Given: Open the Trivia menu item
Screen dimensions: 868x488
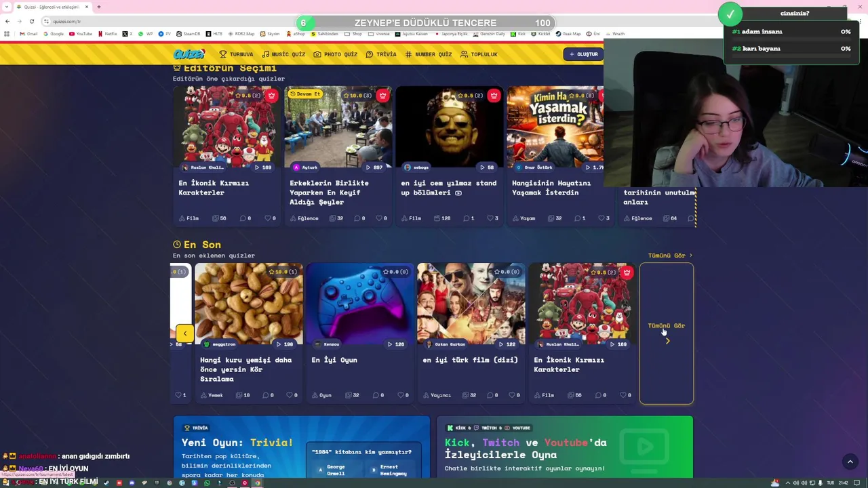Looking at the screenshot, I should coord(381,54).
